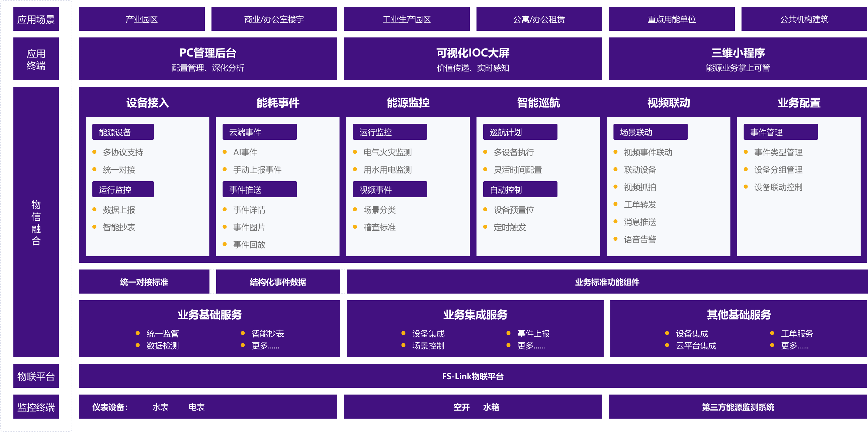Click the 语音告警 list item
The height and width of the screenshot is (432, 868).
click(x=640, y=239)
